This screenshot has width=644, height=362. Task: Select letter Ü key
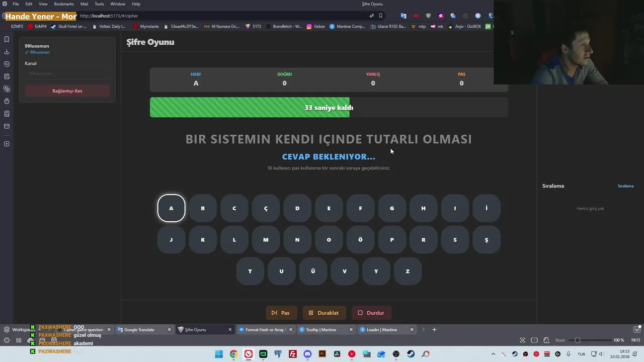[x=313, y=271]
